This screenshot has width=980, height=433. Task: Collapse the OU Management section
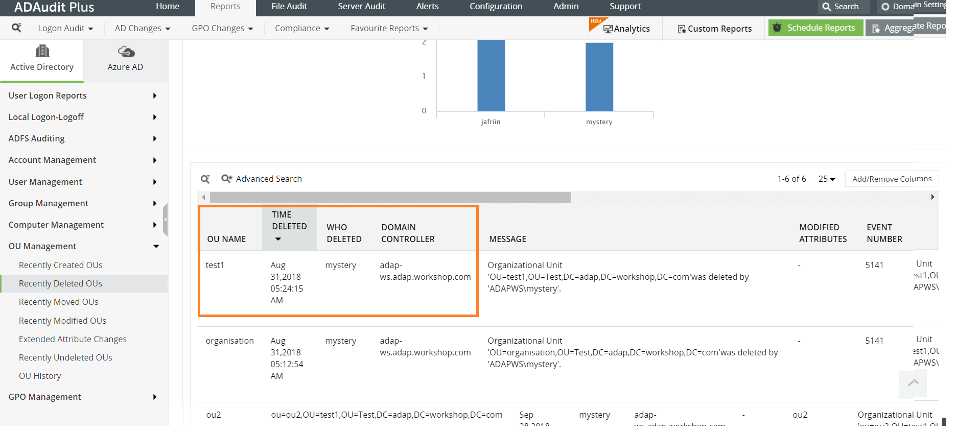pos(84,246)
